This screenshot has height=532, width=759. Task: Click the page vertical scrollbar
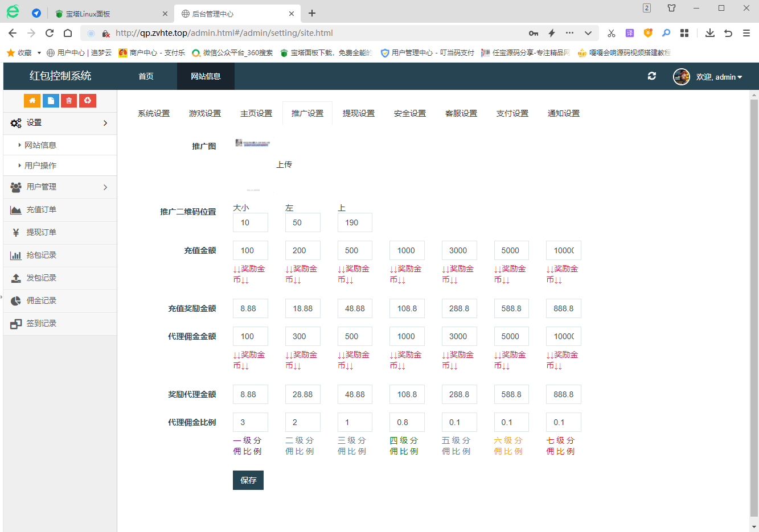[754, 307]
